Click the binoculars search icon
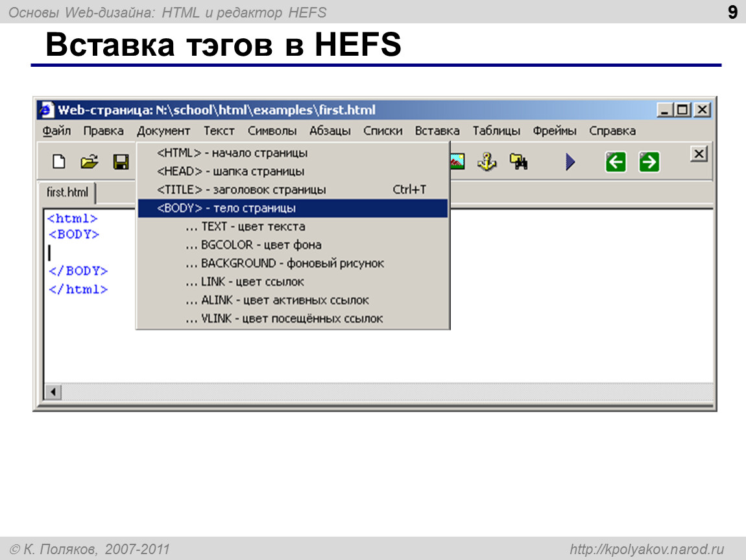 pyautogui.click(x=518, y=161)
